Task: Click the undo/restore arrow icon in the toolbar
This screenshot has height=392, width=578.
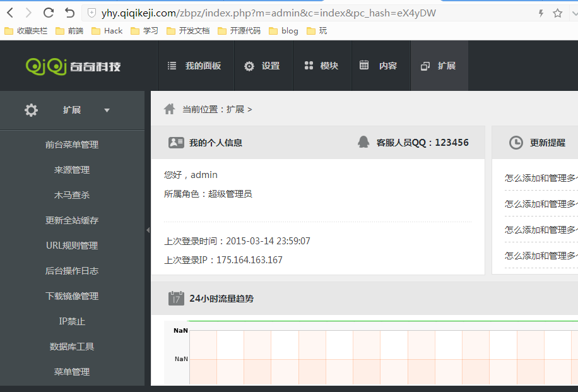Action: point(69,13)
